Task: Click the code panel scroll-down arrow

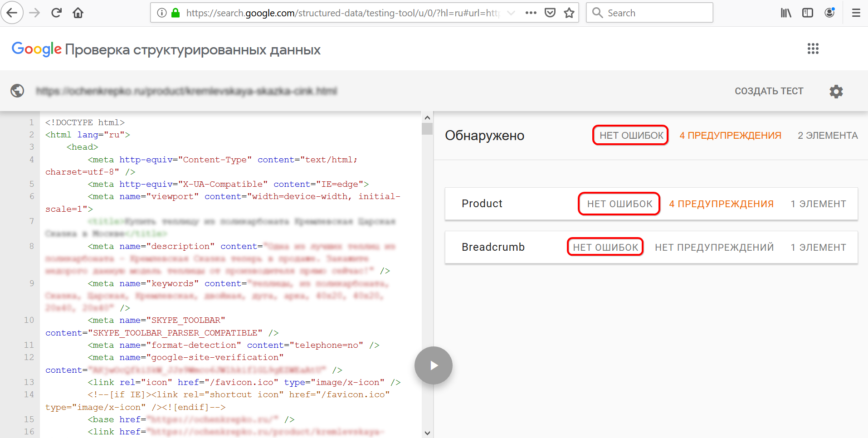Action: coord(427,433)
